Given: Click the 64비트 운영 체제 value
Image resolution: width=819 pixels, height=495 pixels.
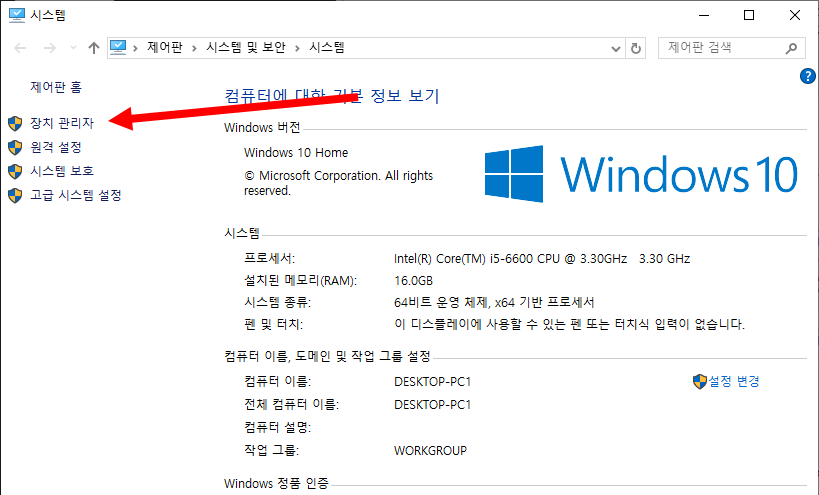Looking at the screenshot, I should (x=494, y=302).
